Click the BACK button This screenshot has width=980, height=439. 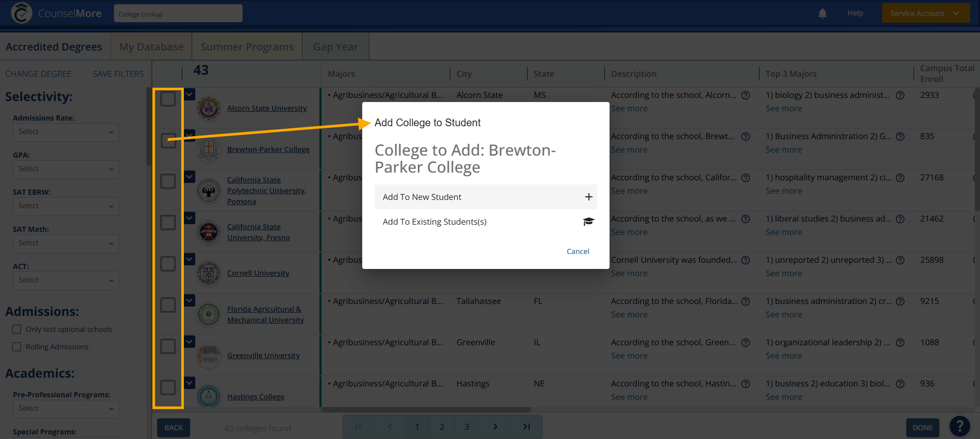click(x=174, y=428)
